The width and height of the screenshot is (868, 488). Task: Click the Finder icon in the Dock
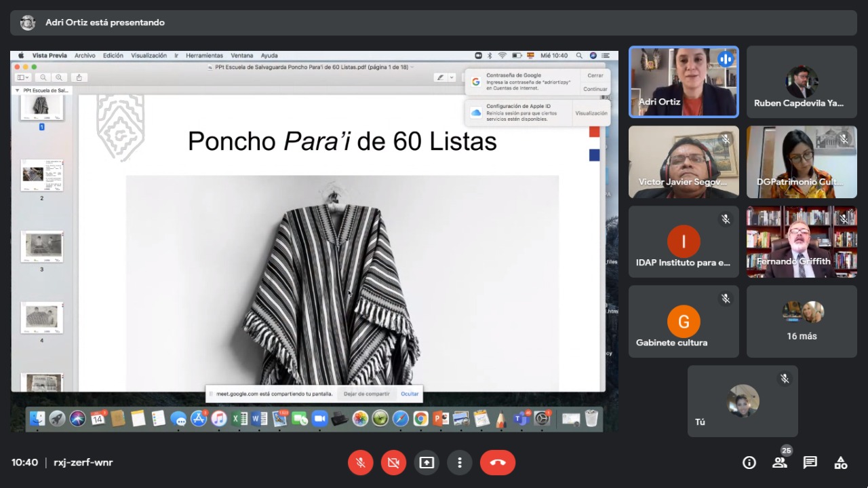[x=37, y=419]
